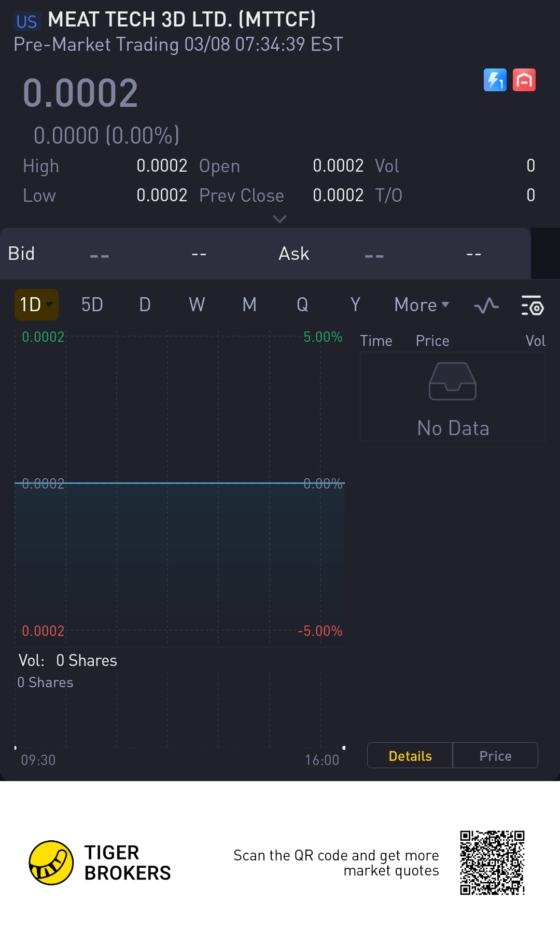Expand quote details chevron below Prev Close
The image size is (560, 945).
(x=279, y=219)
